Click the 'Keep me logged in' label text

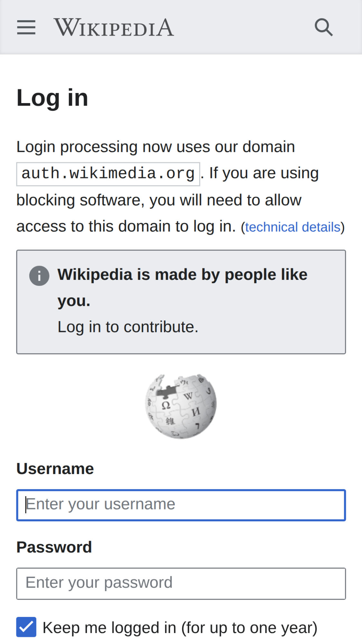coord(180,628)
